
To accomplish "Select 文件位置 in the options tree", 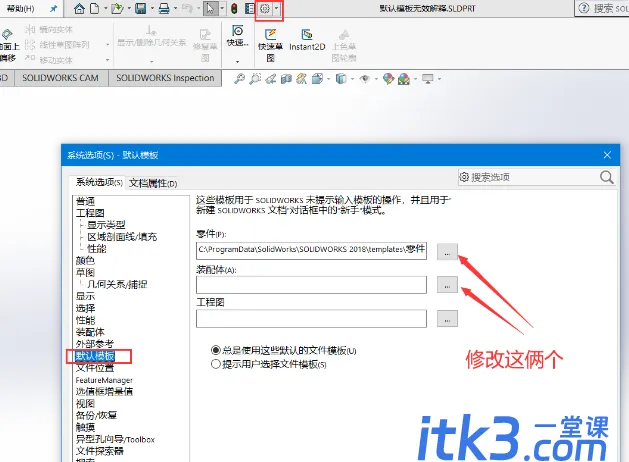I will click(x=95, y=367).
